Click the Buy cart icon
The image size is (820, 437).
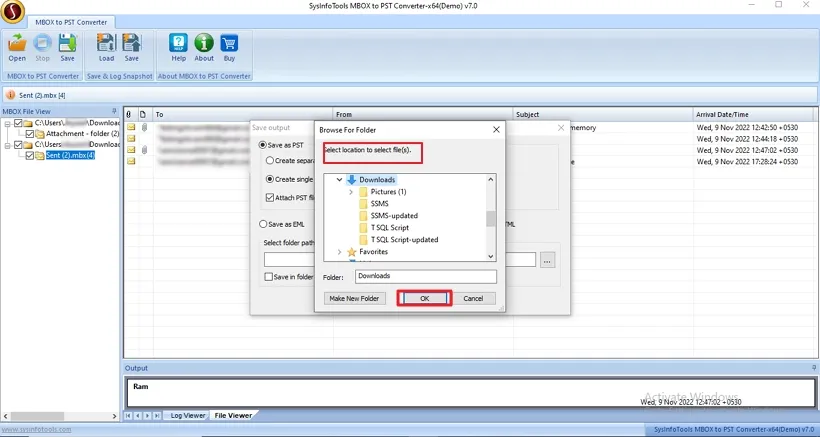click(229, 47)
